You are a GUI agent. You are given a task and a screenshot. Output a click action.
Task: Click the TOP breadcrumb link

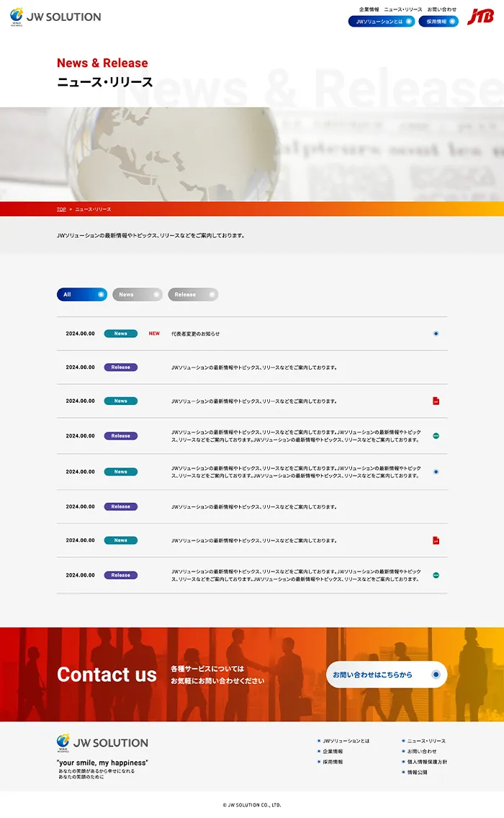(x=61, y=209)
